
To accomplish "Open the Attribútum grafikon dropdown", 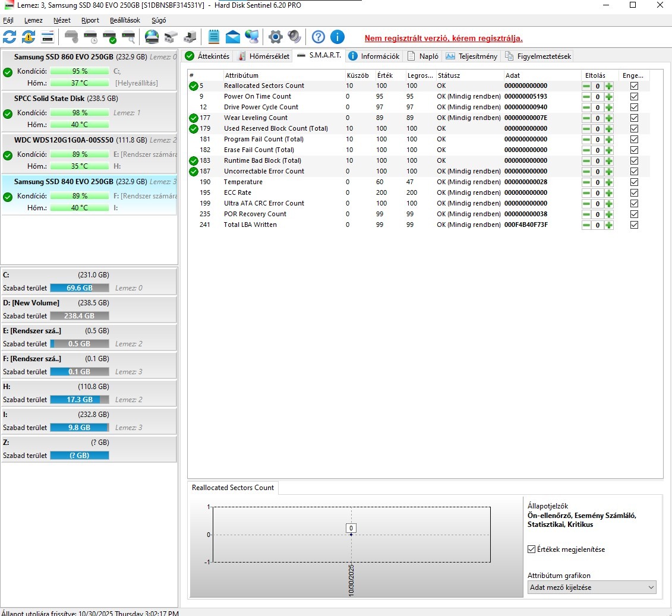I will point(592,587).
